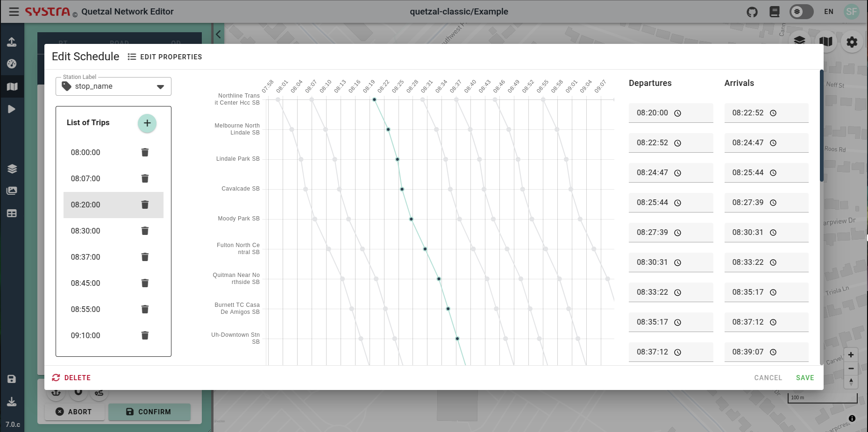Image resolution: width=868 pixels, height=432 pixels.
Task: Open Edit Properties in the schedule dialog
Action: pos(165,57)
